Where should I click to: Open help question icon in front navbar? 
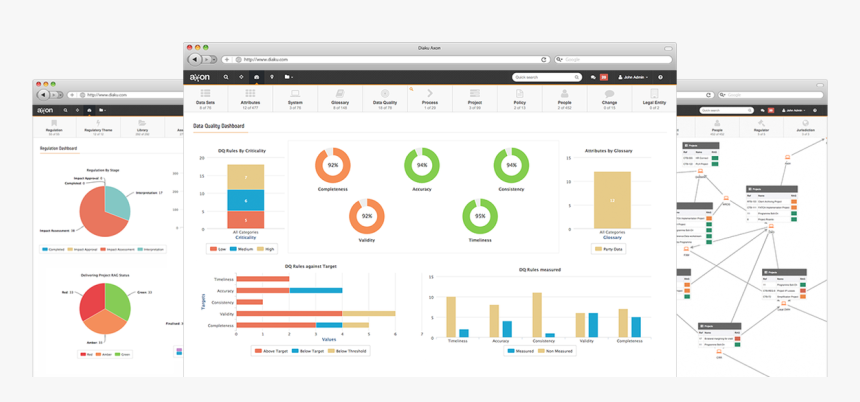660,77
